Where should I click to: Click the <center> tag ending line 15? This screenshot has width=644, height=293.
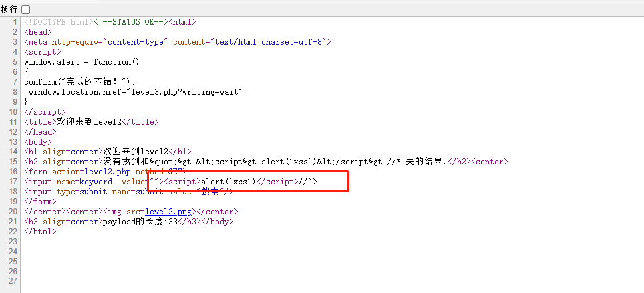click(x=490, y=162)
